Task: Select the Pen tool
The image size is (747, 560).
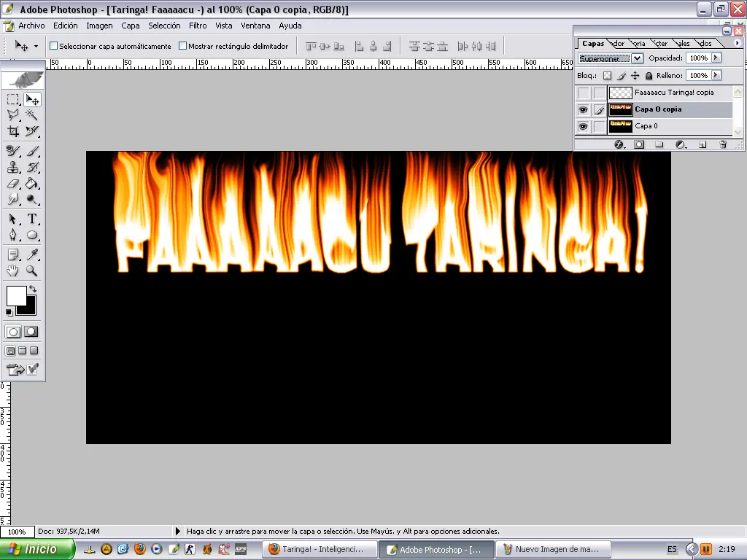Action: click(x=13, y=235)
